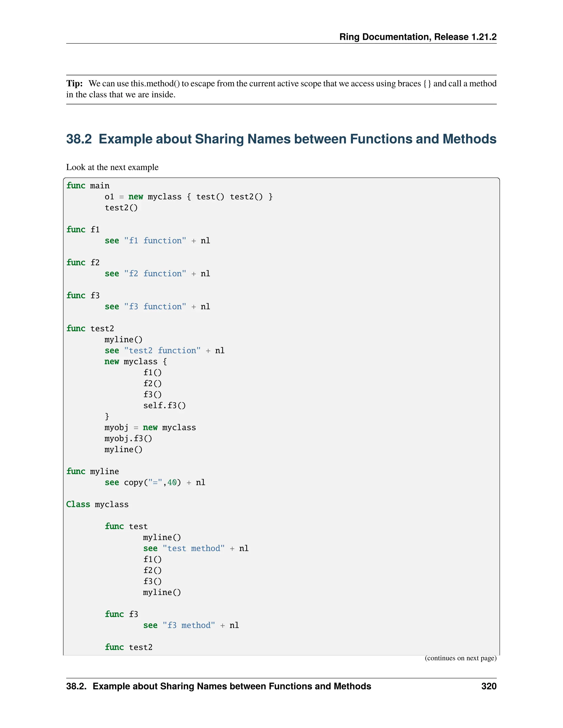Image resolution: width=563 pixels, height=728 pixels.
Task: Click the 'f2 function' string literal
Action: click(x=155, y=274)
